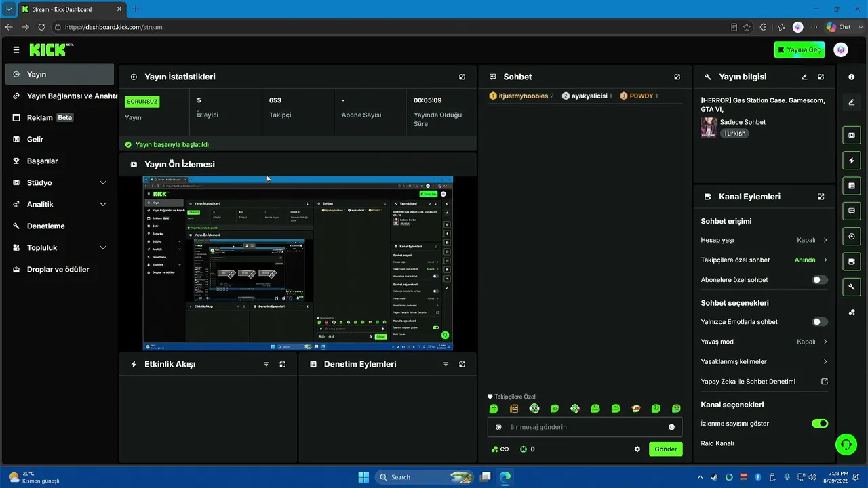Expand the Denetim Eylemleri panel to fullscreen
The height and width of the screenshot is (488, 868).
click(x=462, y=365)
